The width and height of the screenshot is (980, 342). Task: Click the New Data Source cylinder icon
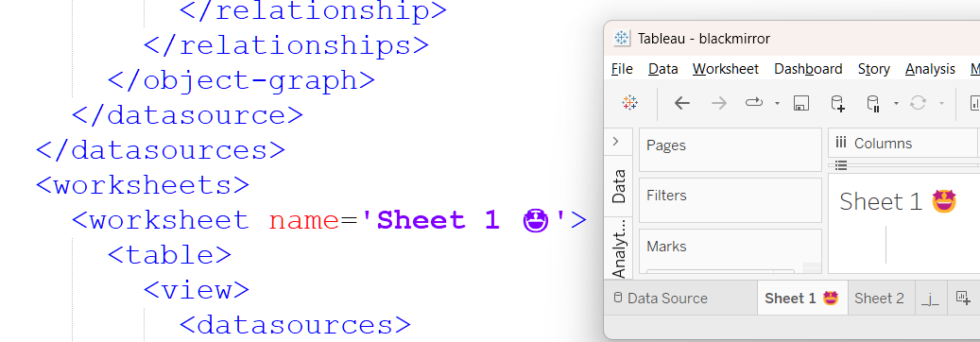pyautogui.click(x=837, y=104)
